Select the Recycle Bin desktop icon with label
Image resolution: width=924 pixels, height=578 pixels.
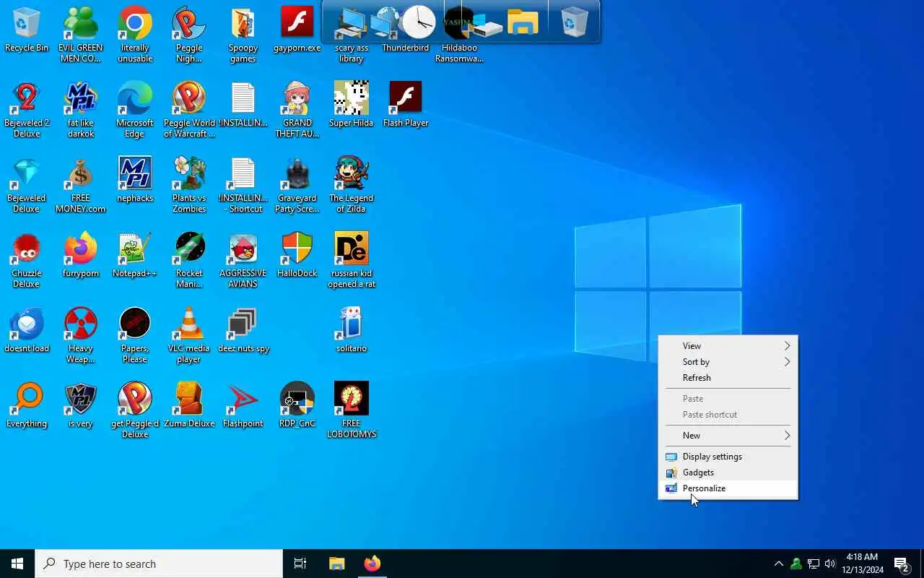pyautogui.click(x=27, y=30)
